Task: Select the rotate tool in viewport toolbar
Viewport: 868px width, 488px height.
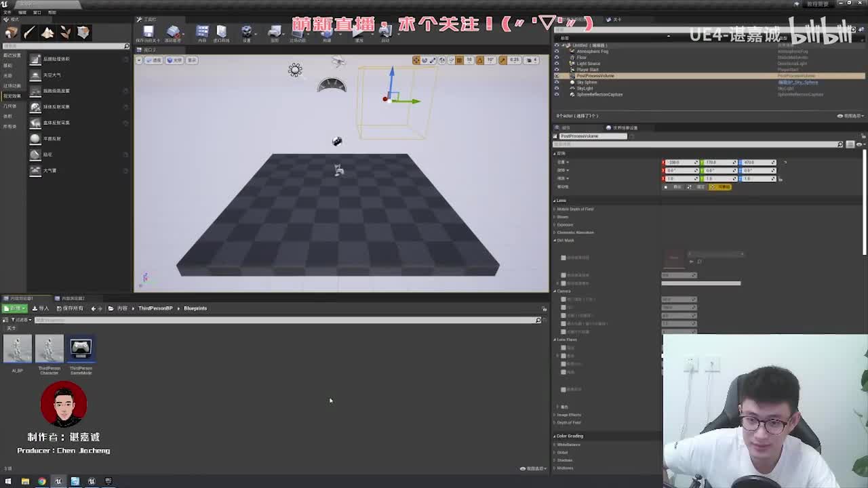Action: tap(425, 60)
